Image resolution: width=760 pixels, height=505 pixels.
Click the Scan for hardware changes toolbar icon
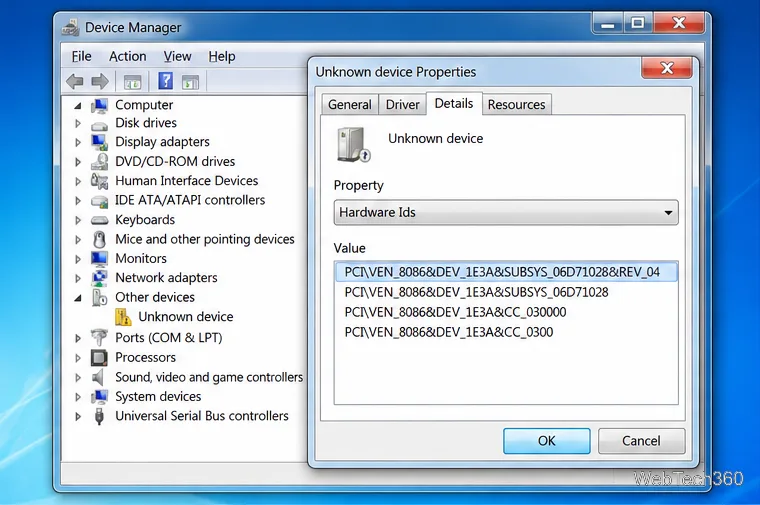point(190,82)
